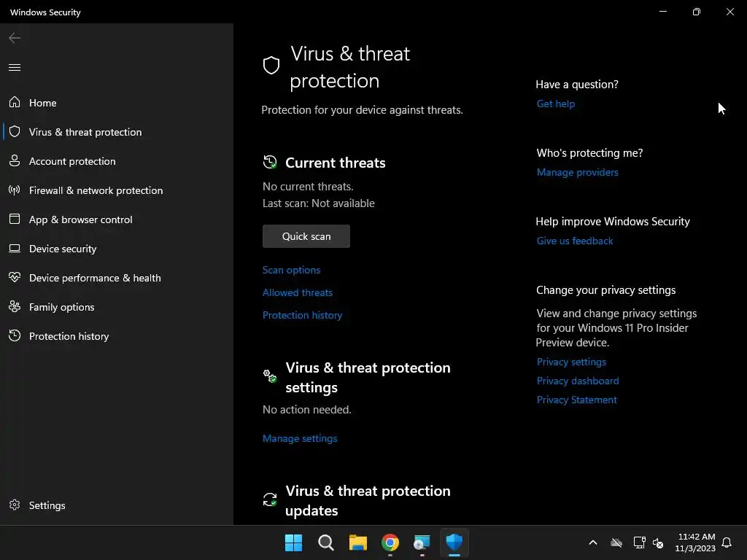Viewport: 747px width, 560px height.
Task: Start a Quick scan
Action: pyautogui.click(x=306, y=236)
